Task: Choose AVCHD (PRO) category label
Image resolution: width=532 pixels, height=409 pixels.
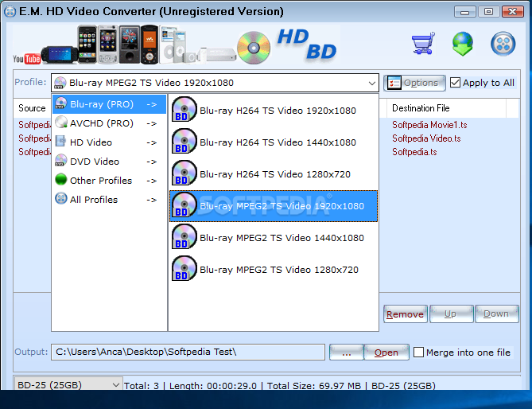Action: 102,123
